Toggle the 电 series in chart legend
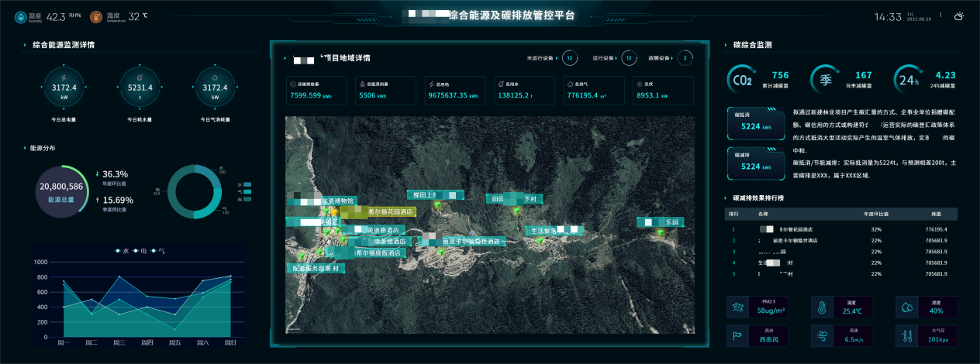The width and height of the screenshot is (980, 364). coord(140,250)
